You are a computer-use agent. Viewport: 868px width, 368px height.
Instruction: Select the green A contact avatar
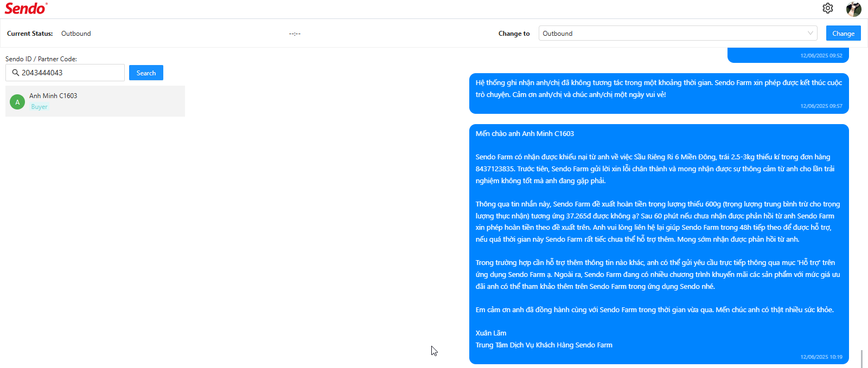click(x=17, y=102)
